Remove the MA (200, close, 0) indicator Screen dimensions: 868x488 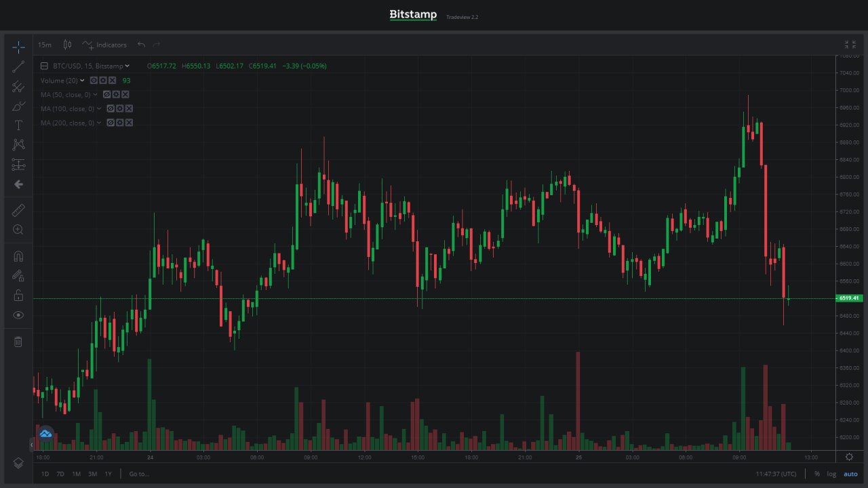click(x=129, y=123)
